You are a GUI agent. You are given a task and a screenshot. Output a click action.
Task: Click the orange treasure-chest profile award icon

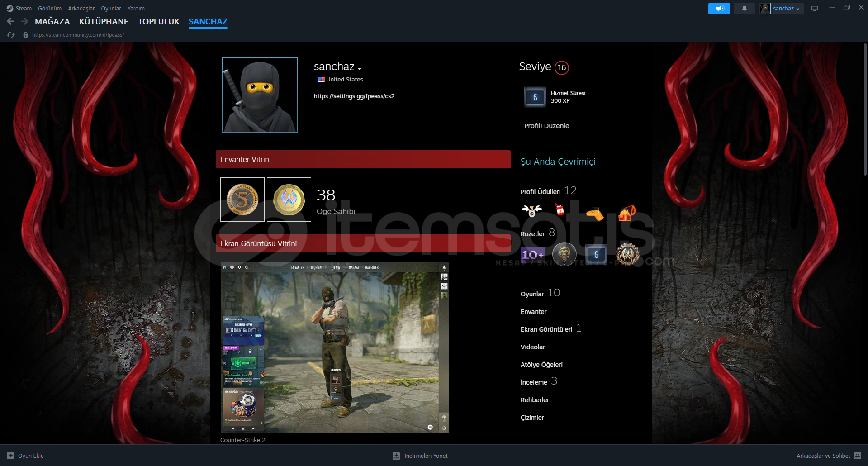(627, 213)
